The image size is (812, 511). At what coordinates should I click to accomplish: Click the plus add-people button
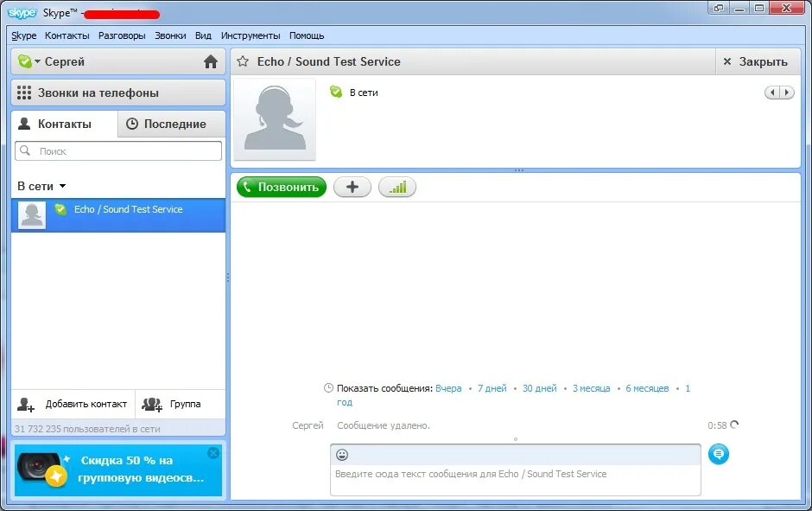[352, 187]
